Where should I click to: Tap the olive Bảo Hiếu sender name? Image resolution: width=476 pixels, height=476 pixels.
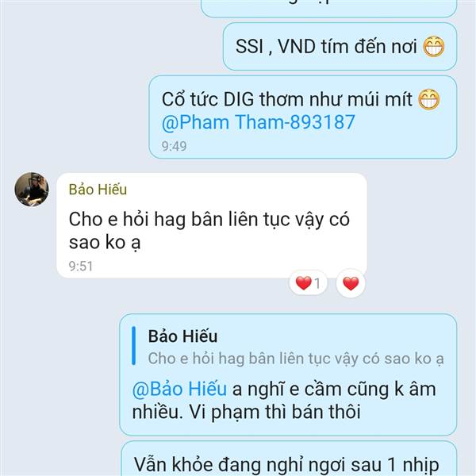click(x=98, y=190)
